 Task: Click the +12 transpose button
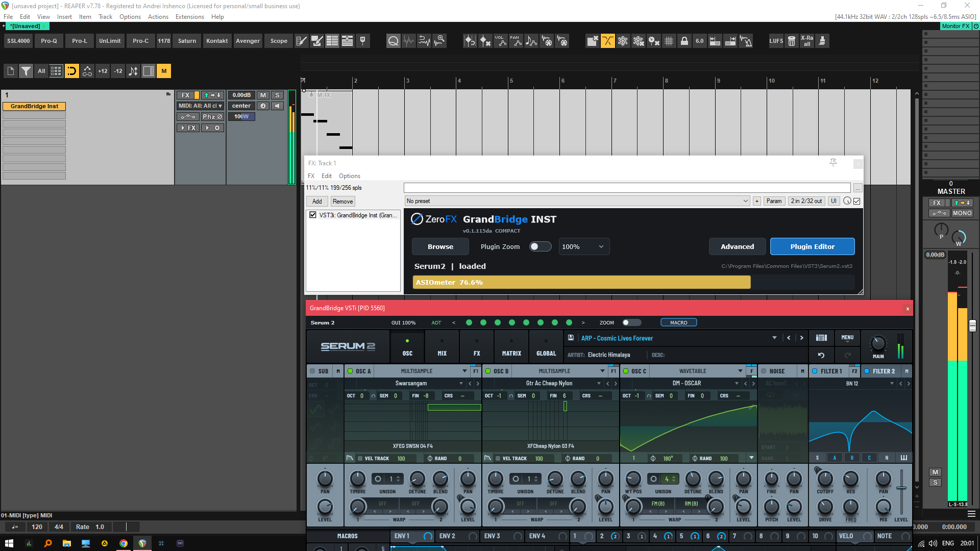pyautogui.click(x=103, y=71)
